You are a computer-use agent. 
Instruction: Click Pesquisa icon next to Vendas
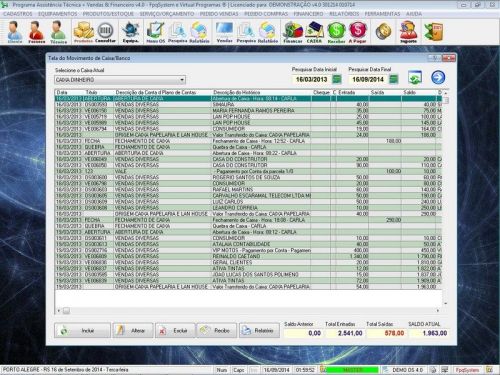click(x=246, y=32)
